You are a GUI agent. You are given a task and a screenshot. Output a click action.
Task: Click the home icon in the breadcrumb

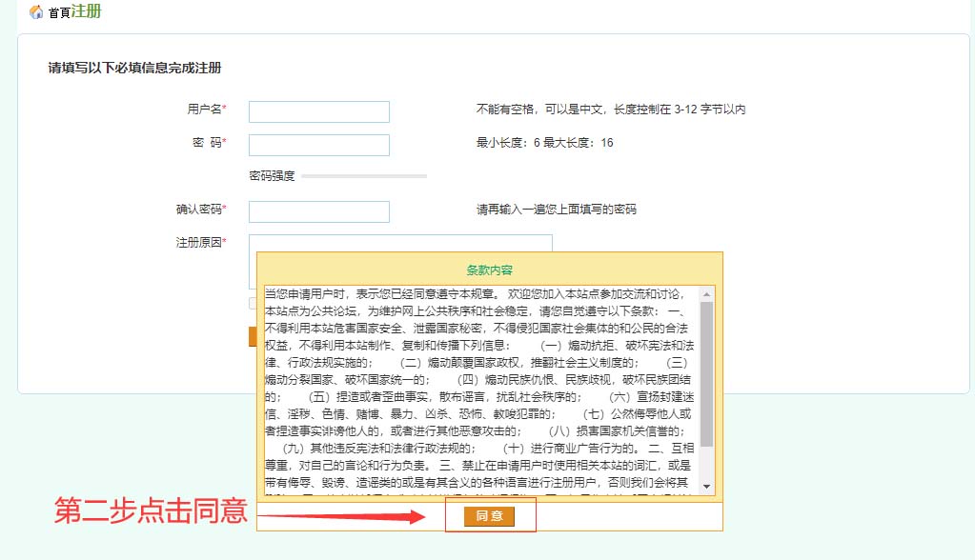[x=36, y=13]
